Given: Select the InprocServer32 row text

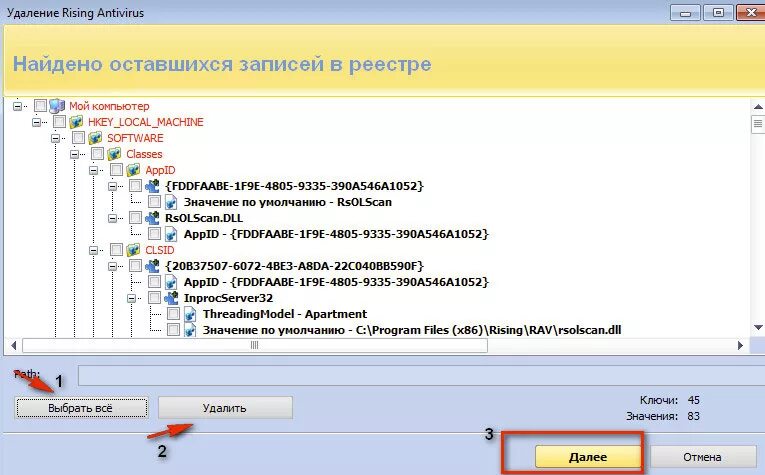Looking at the screenshot, I should [228, 298].
